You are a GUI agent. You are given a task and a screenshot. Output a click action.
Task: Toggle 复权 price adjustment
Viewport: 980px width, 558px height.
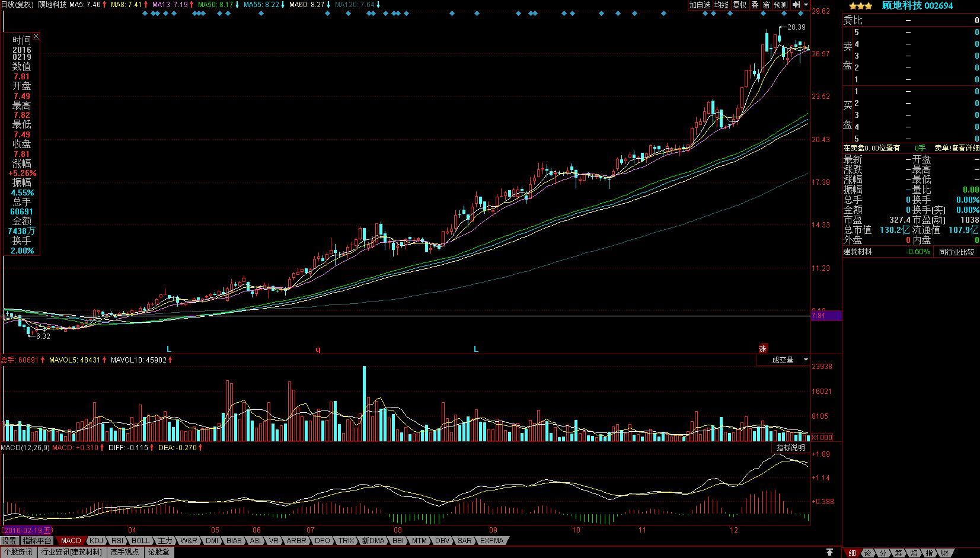(x=740, y=5)
